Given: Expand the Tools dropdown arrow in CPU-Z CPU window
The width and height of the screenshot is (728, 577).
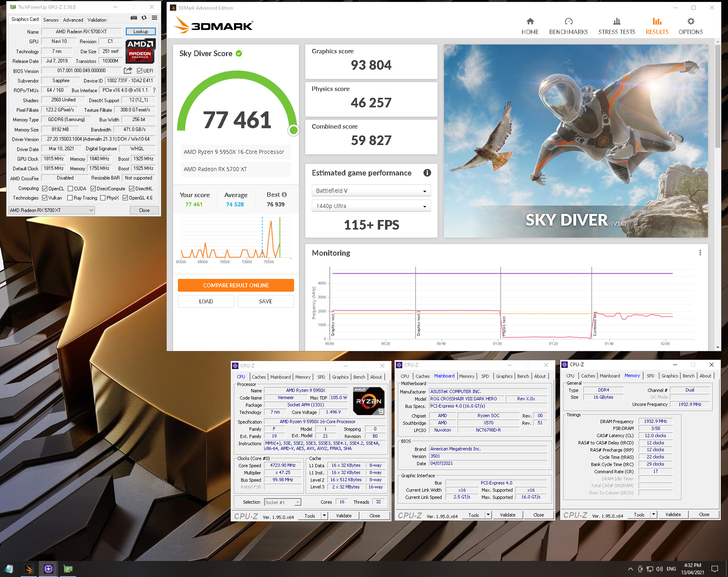Looking at the screenshot, I should [325, 516].
